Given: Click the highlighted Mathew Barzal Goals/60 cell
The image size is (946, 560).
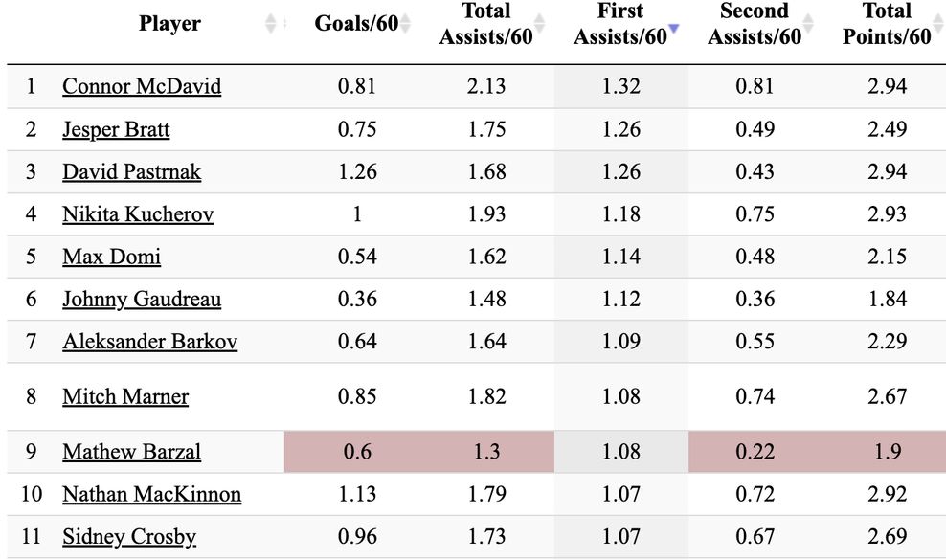Looking at the screenshot, I should click(x=357, y=451).
